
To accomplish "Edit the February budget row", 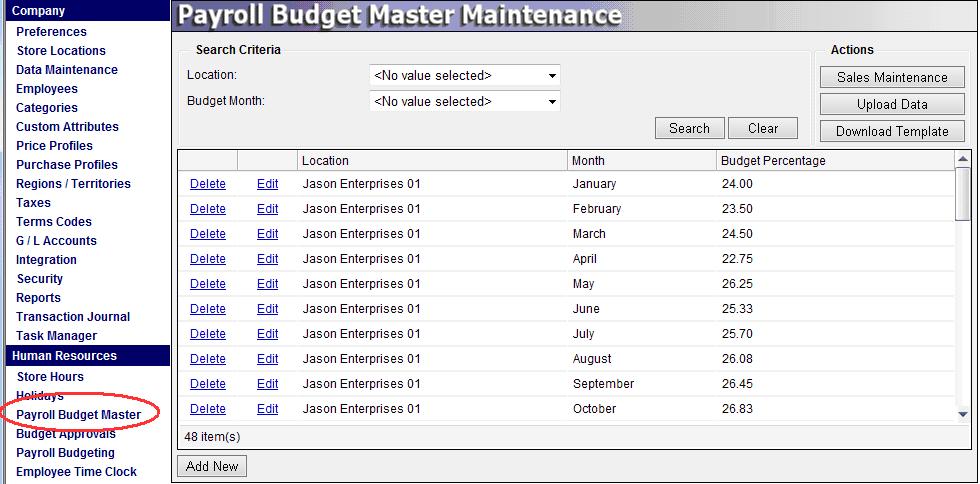I will coord(267,209).
